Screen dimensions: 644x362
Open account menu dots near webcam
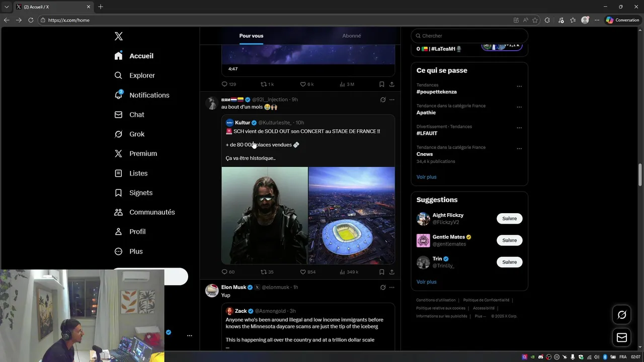pyautogui.click(x=190, y=335)
